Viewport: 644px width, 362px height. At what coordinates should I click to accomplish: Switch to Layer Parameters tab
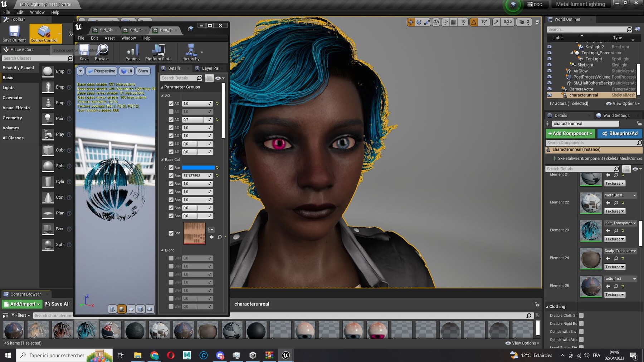pos(210,68)
